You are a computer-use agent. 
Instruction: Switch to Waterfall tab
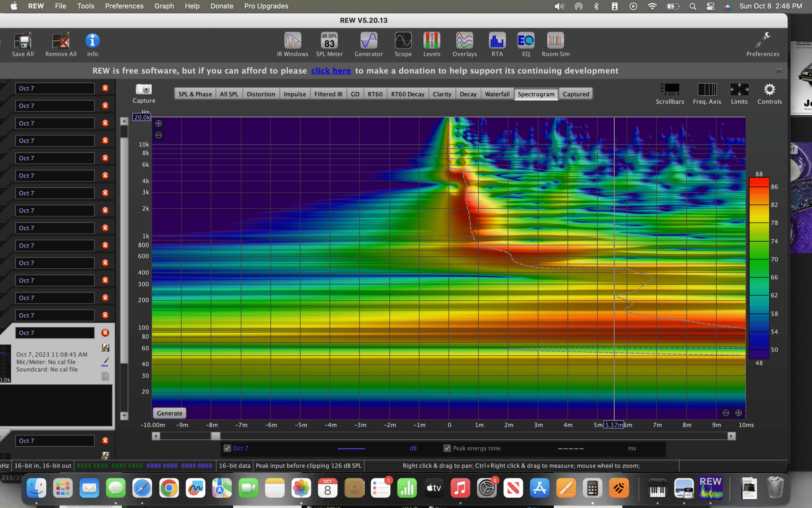497,94
